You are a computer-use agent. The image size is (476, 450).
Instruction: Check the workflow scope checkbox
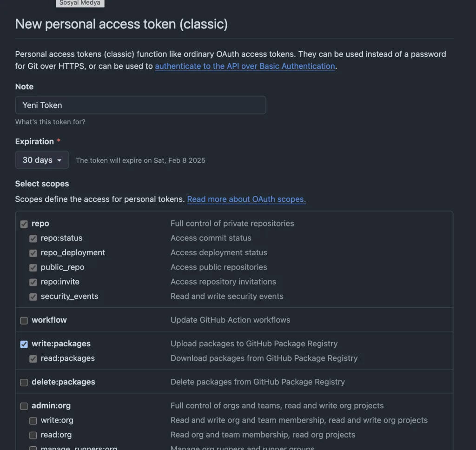point(24,320)
